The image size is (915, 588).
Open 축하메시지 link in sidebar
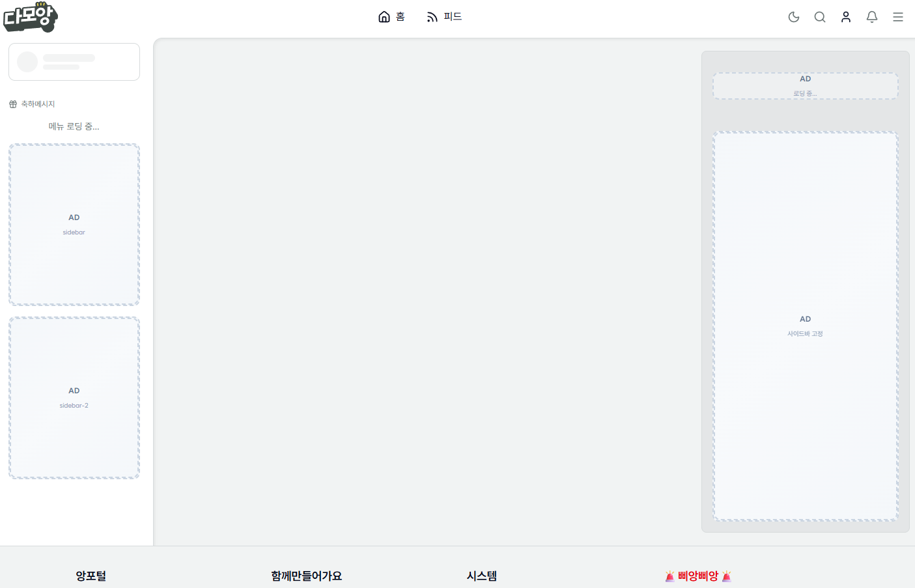32,104
